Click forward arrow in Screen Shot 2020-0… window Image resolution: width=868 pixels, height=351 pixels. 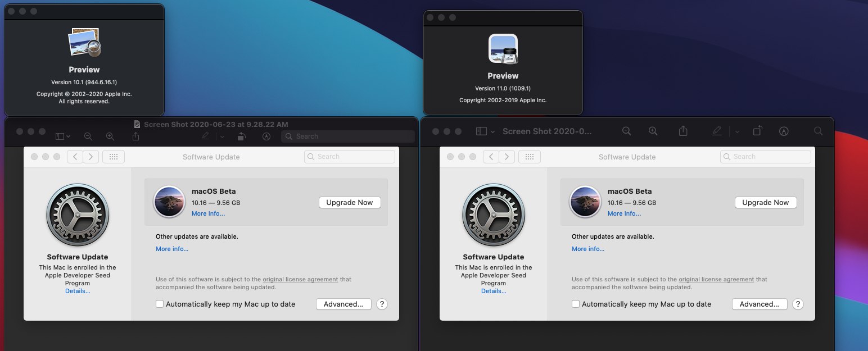coord(507,157)
